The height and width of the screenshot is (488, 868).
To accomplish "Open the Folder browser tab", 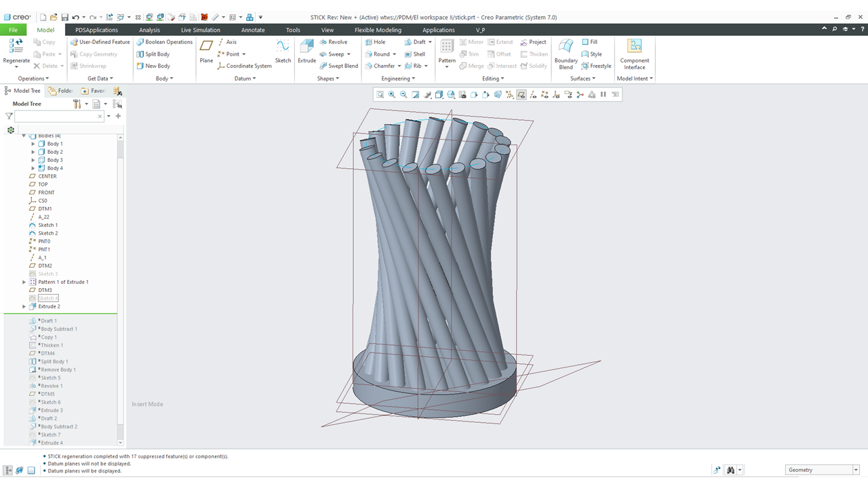I will tap(61, 91).
